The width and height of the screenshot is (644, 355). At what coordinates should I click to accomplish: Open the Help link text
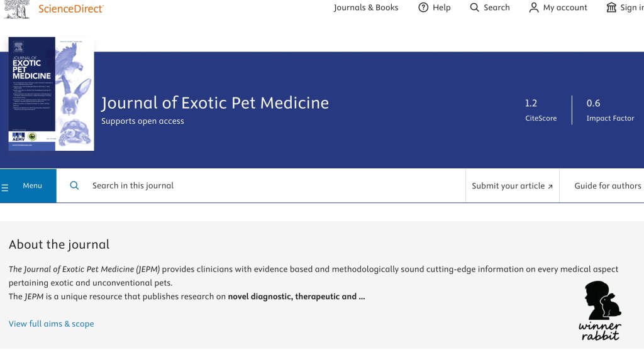[441, 8]
